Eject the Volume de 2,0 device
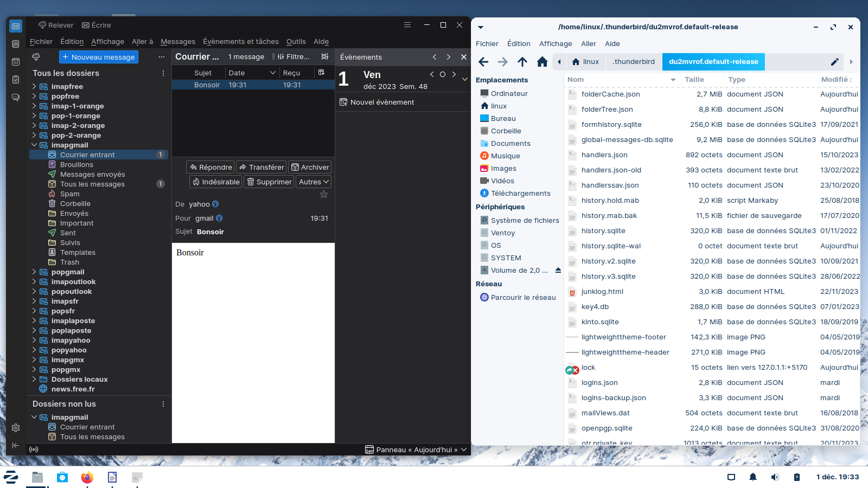Viewport: 868px width, 488px height. point(558,271)
